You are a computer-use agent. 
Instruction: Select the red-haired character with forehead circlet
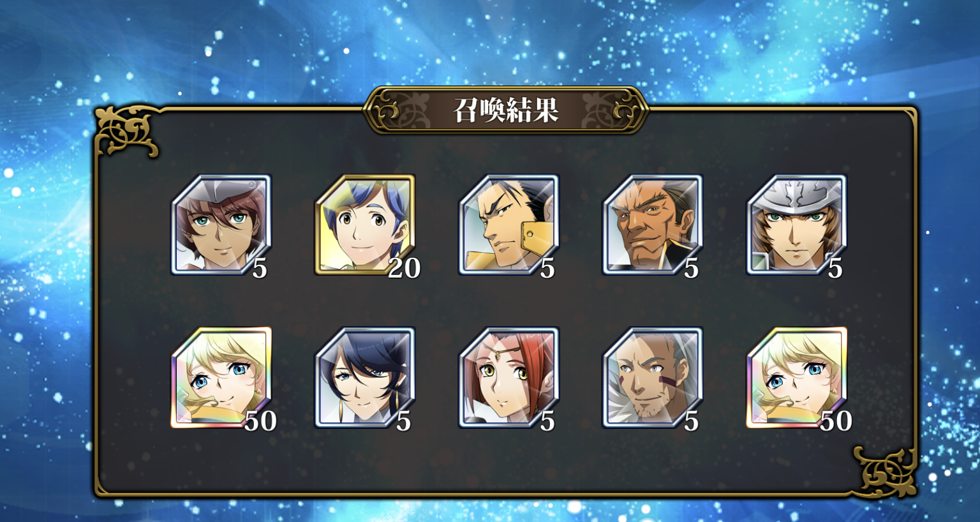[x=509, y=377]
